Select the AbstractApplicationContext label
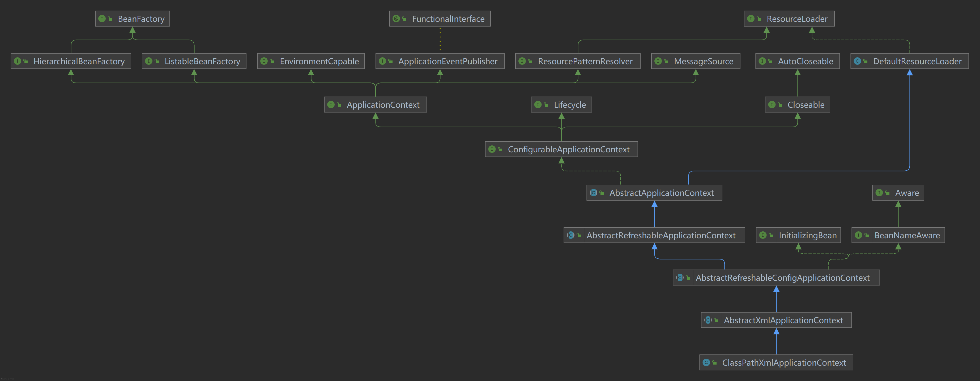 [x=662, y=193]
